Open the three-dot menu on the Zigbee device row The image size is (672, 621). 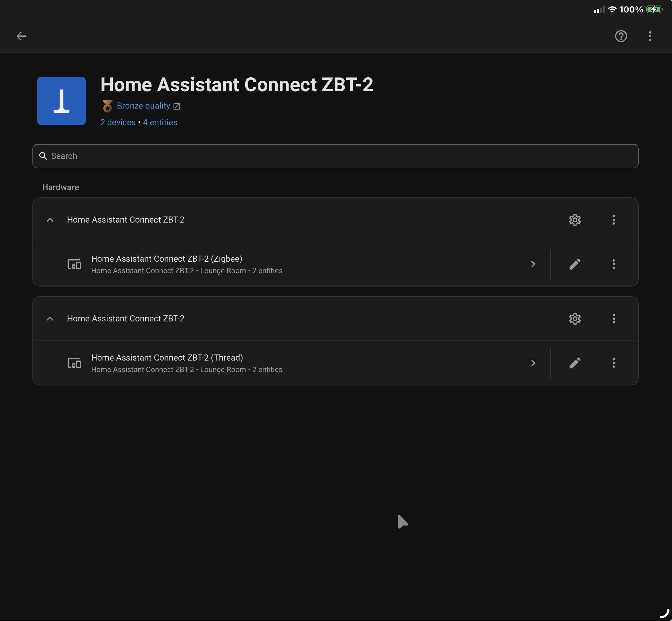613,264
